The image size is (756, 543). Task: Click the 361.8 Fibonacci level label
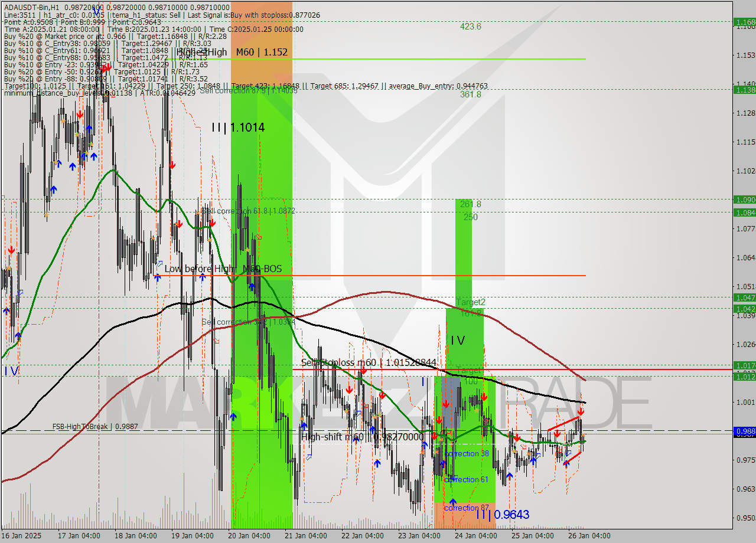471,94
